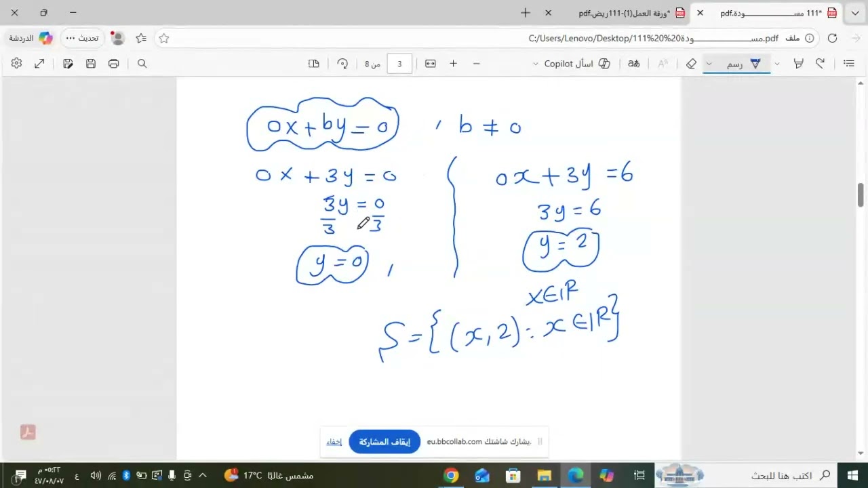The width and height of the screenshot is (868, 488).
Task: Open Google Chrome from taskbar
Action: coord(451,475)
